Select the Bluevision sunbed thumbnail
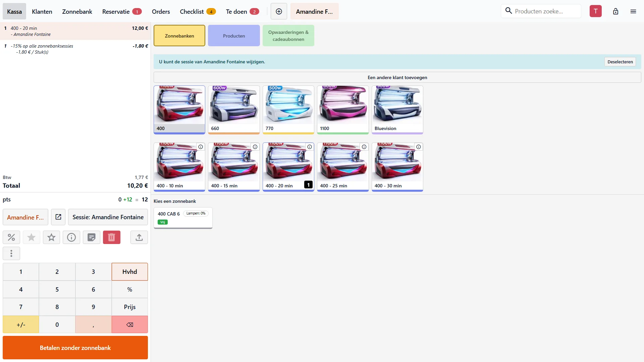Screen dimensions: 644x362 (x=397, y=110)
